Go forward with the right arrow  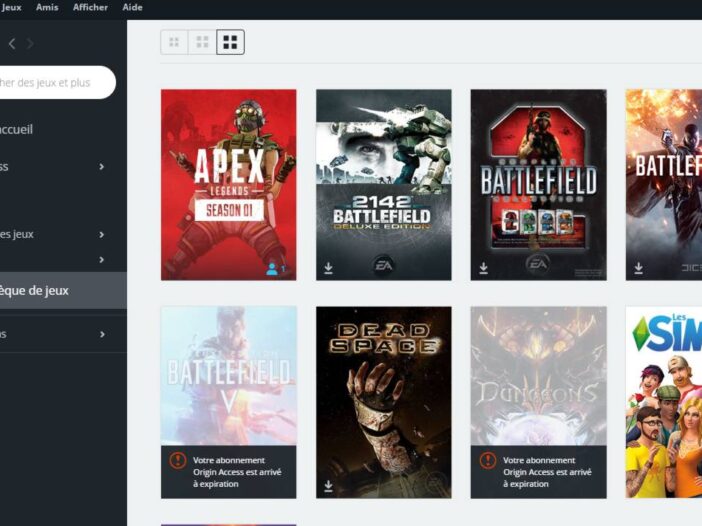(30, 43)
